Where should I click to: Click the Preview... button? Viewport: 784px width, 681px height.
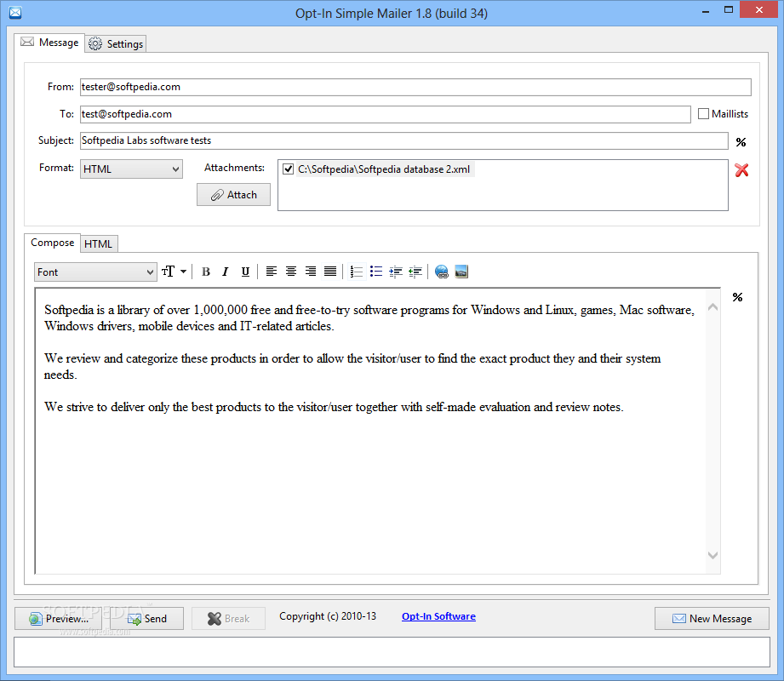(59, 619)
